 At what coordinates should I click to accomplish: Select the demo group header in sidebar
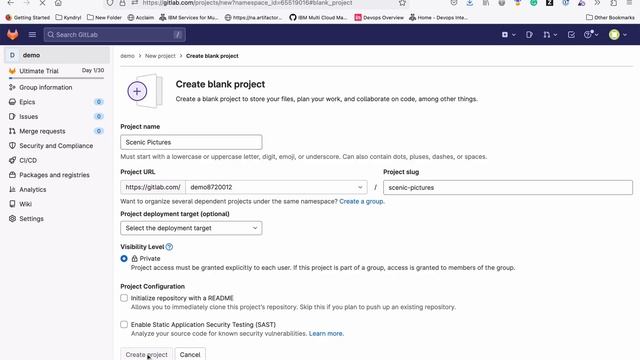click(x=57, y=55)
